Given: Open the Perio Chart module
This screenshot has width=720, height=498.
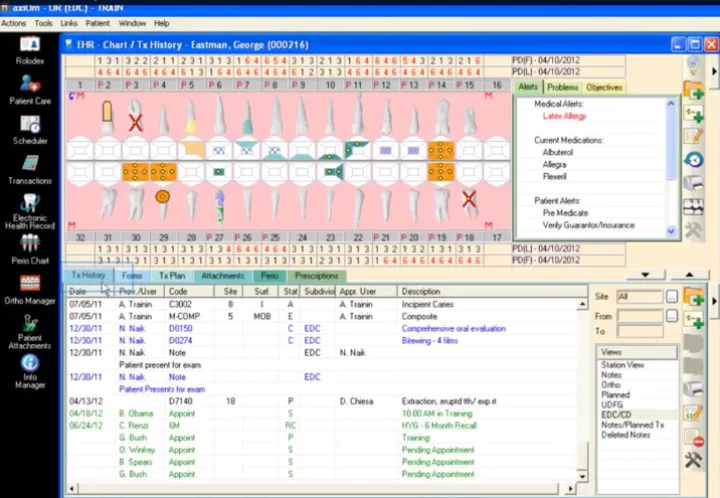Looking at the screenshot, I should [x=29, y=252].
